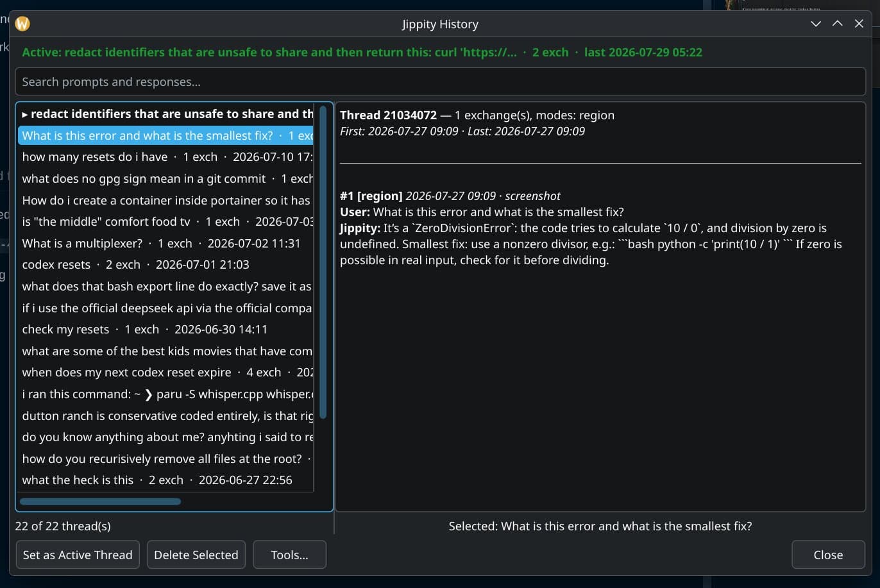The width and height of the screenshot is (880, 588).
Task: Minimize the Jippity History window
Action: 816,24
